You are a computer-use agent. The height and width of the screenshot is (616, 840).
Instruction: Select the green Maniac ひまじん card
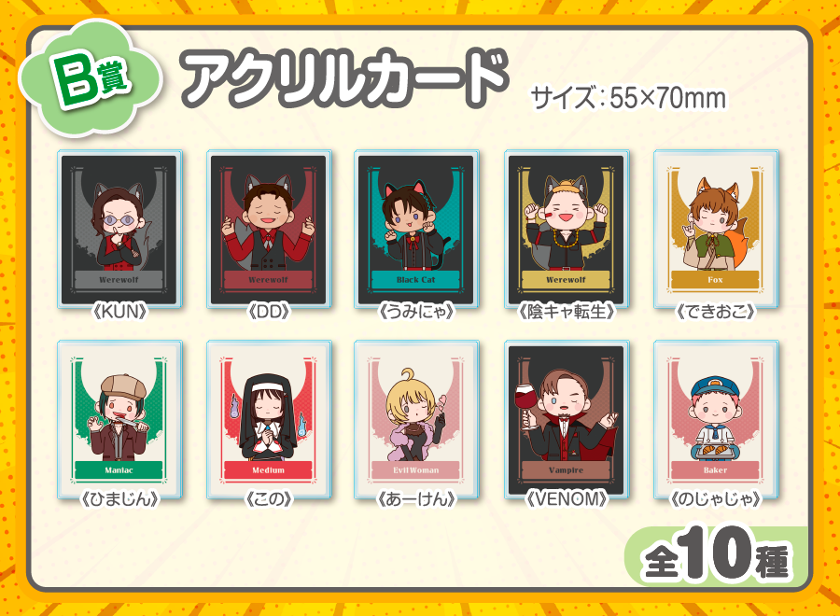(119, 419)
